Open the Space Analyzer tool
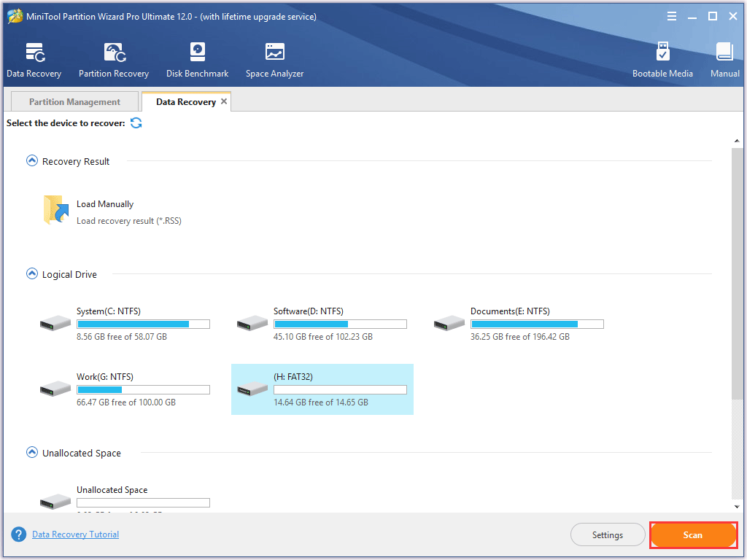 point(274,60)
